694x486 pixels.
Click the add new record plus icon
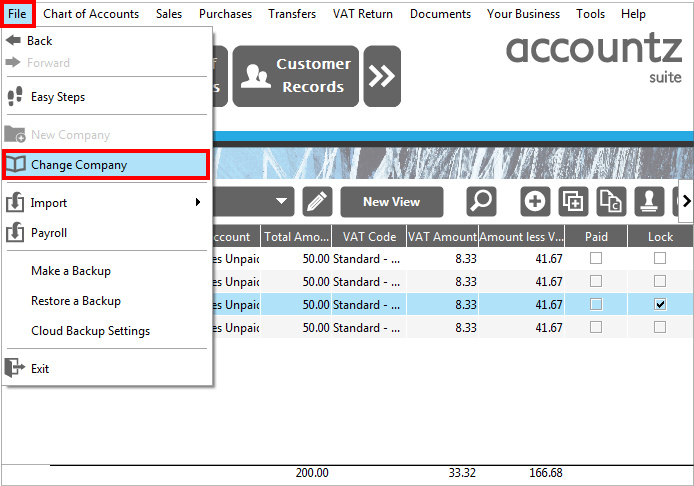(x=535, y=201)
